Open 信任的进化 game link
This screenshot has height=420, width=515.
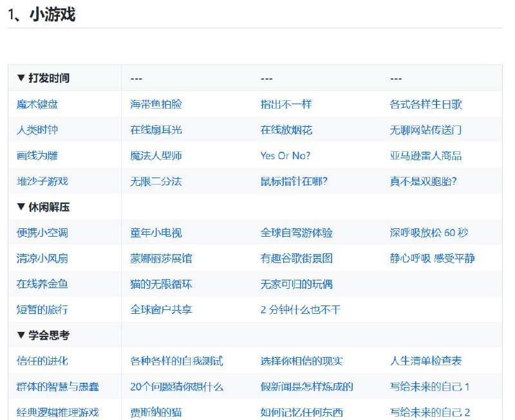35,361
